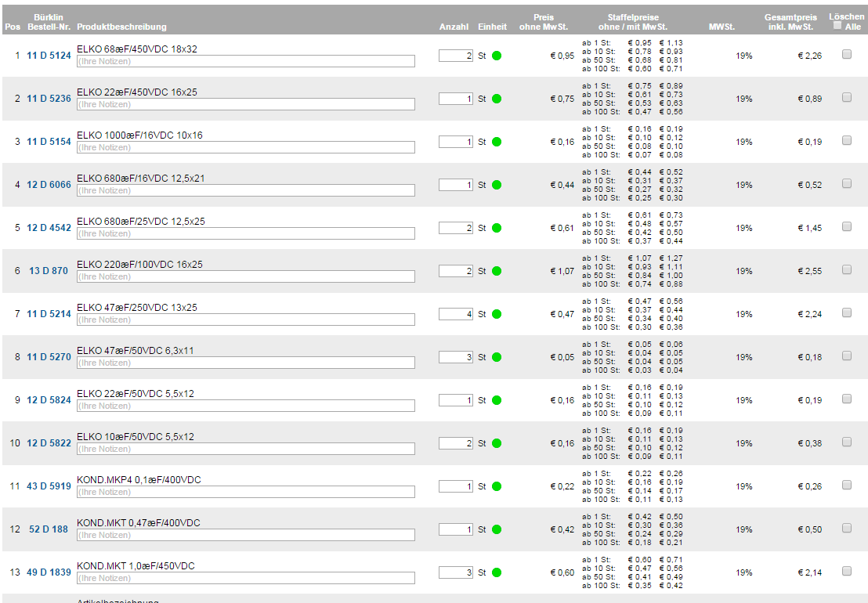Click 'Staffelpreise ohne / mit MwSt.' header
Viewport: 868px width, 603px height.
pyautogui.click(x=633, y=22)
